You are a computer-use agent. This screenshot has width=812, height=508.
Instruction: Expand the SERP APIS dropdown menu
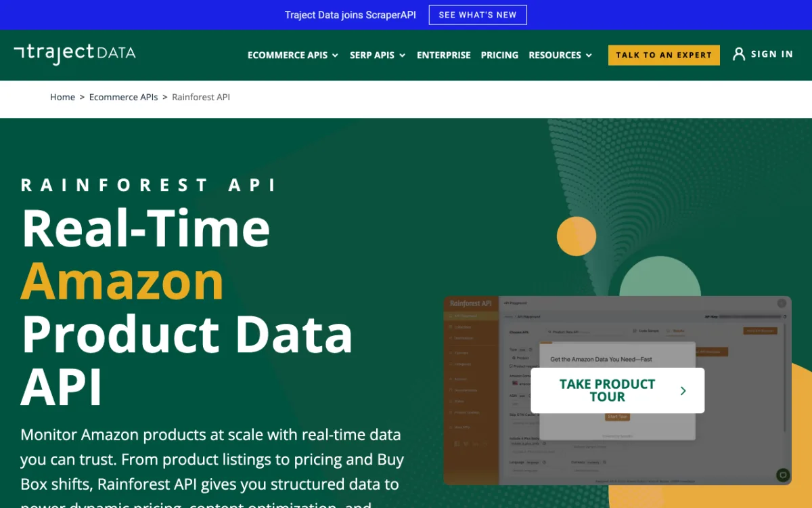pos(378,56)
